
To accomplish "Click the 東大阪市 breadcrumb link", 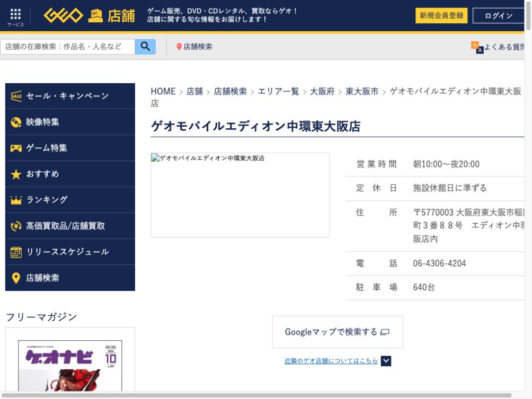I will point(362,92).
